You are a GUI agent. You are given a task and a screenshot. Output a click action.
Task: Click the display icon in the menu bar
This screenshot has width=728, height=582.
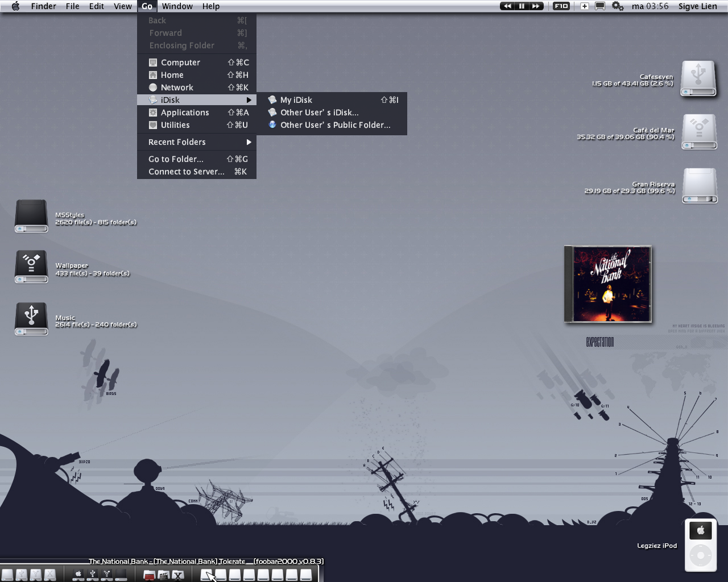599,6
